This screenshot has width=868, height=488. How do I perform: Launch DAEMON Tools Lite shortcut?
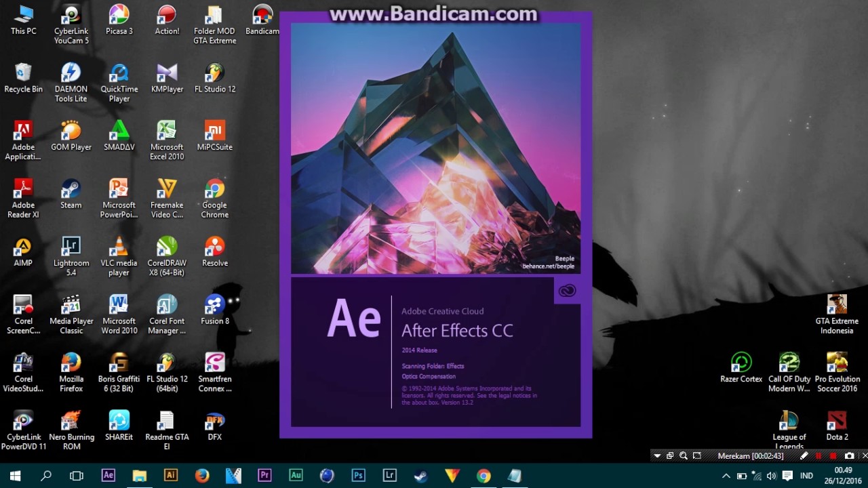click(x=71, y=83)
